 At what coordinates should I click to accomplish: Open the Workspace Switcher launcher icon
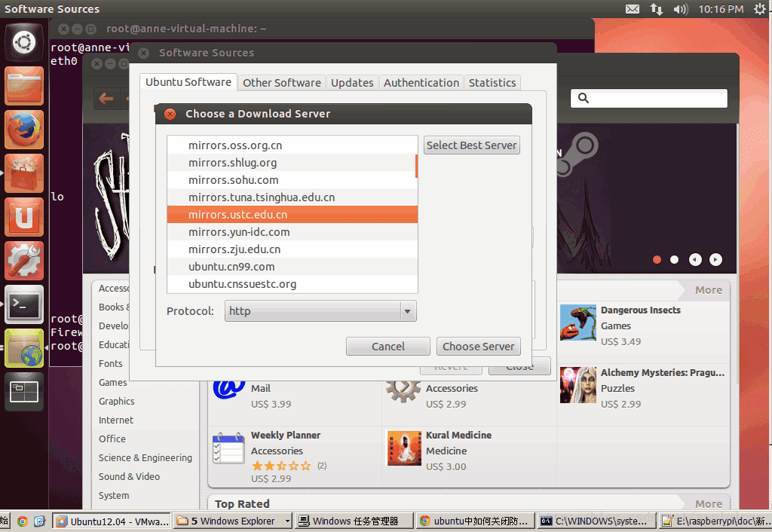tap(23, 392)
